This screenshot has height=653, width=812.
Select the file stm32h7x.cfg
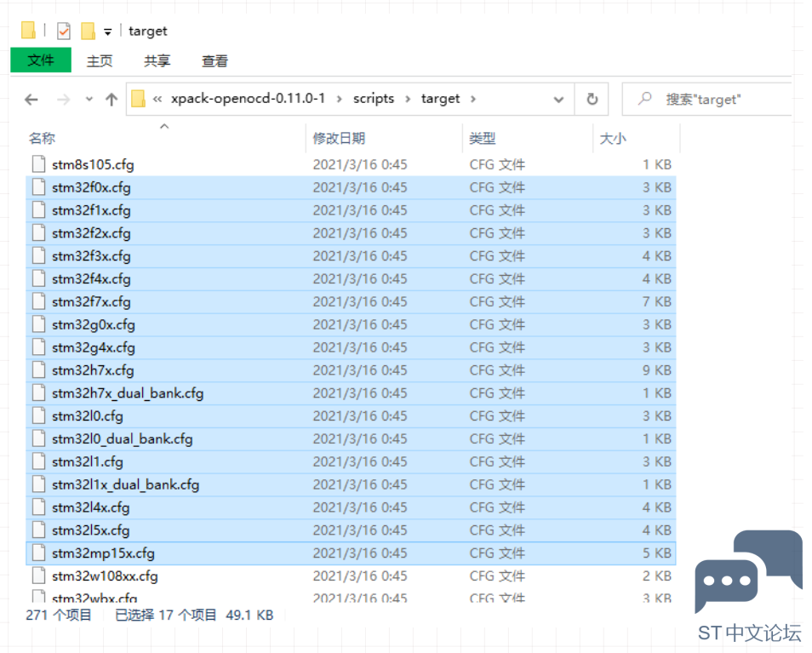point(352,370)
